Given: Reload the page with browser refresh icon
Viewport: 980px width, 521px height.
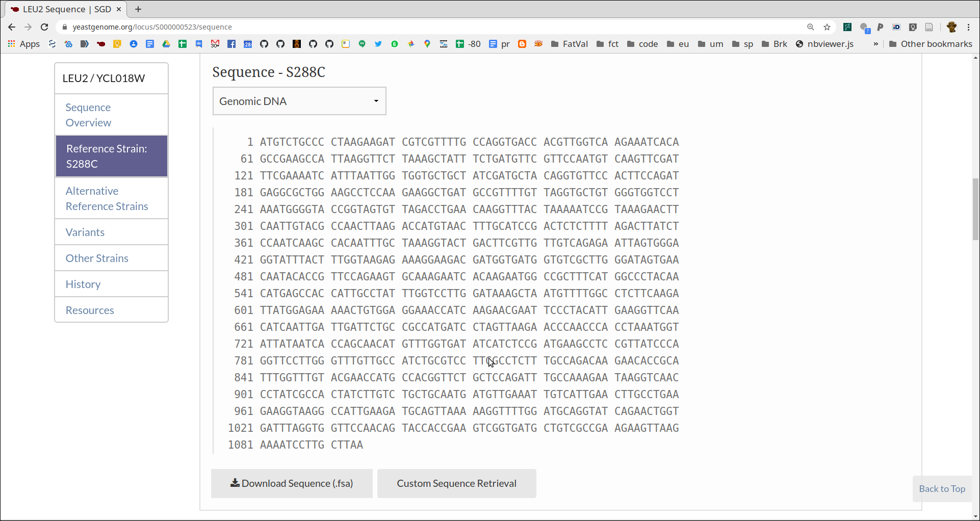Looking at the screenshot, I should 44,27.
